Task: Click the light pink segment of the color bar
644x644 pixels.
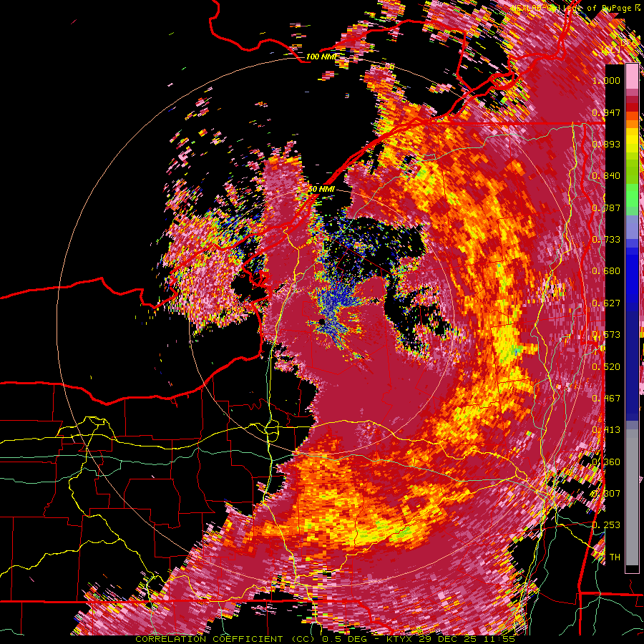Action: [632, 76]
